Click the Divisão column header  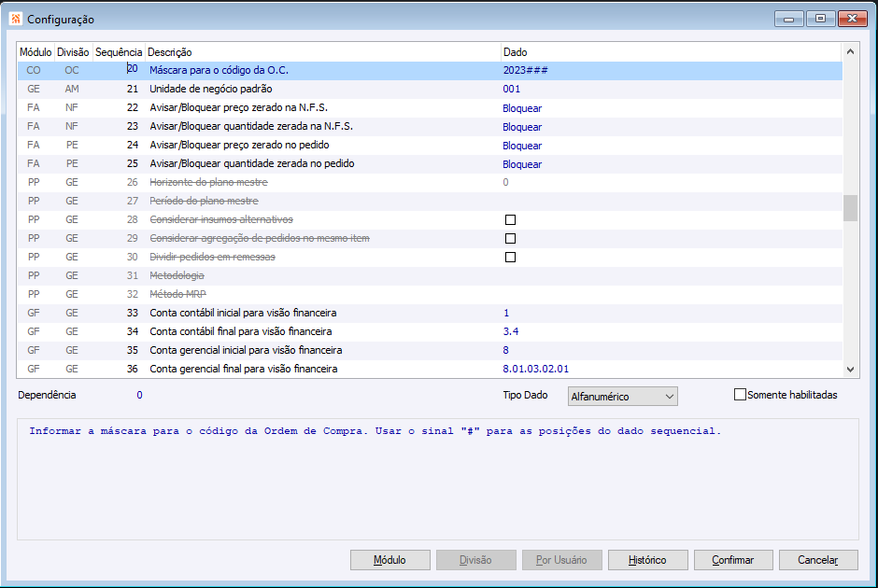[x=73, y=52]
